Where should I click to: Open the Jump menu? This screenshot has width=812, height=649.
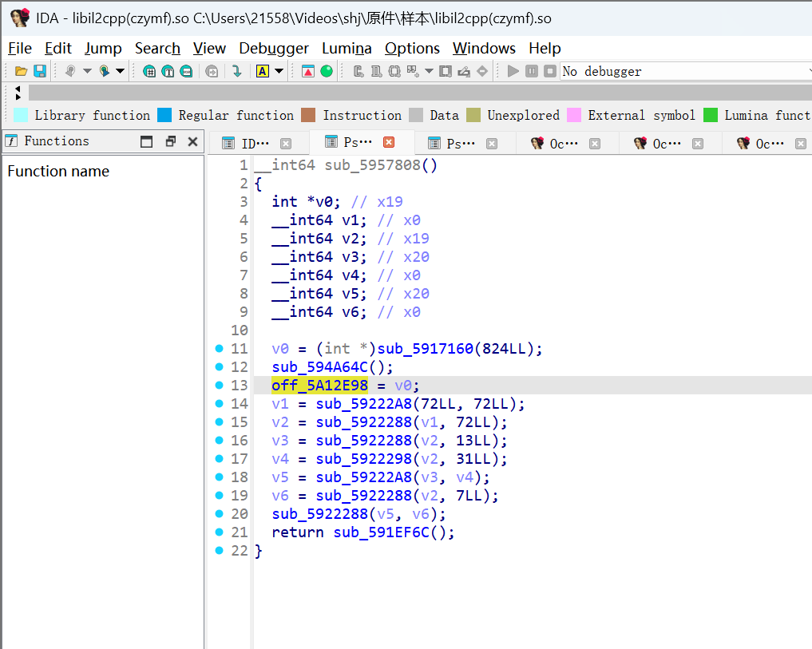tap(103, 48)
